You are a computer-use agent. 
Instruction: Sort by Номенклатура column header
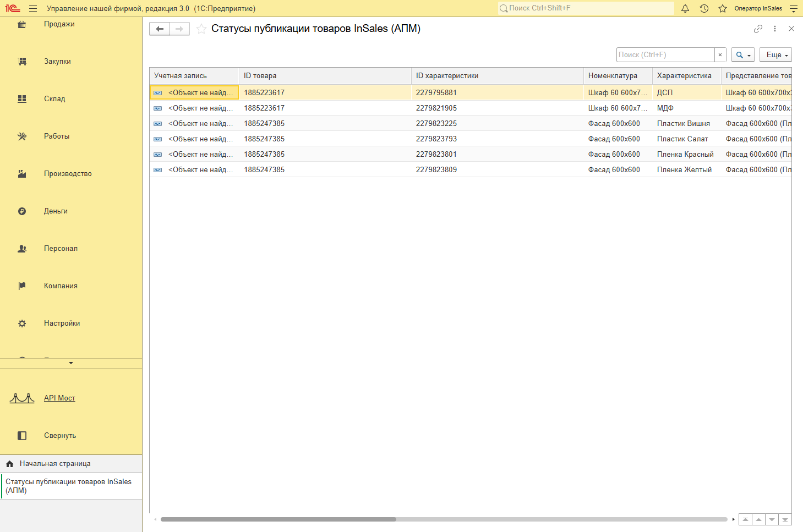(618, 76)
